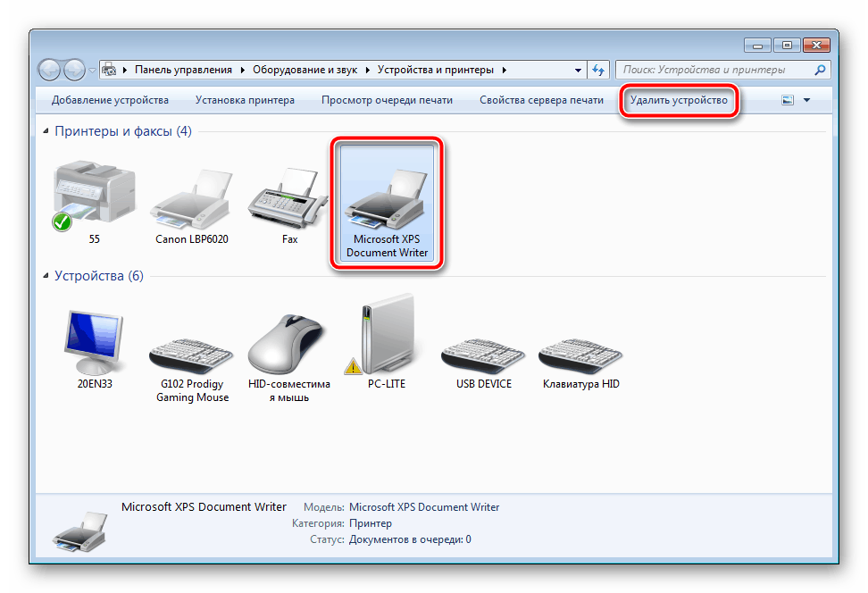The width and height of the screenshot is (868, 593).
Task: Open view options dropdown arrow
Action: pyautogui.click(x=806, y=100)
